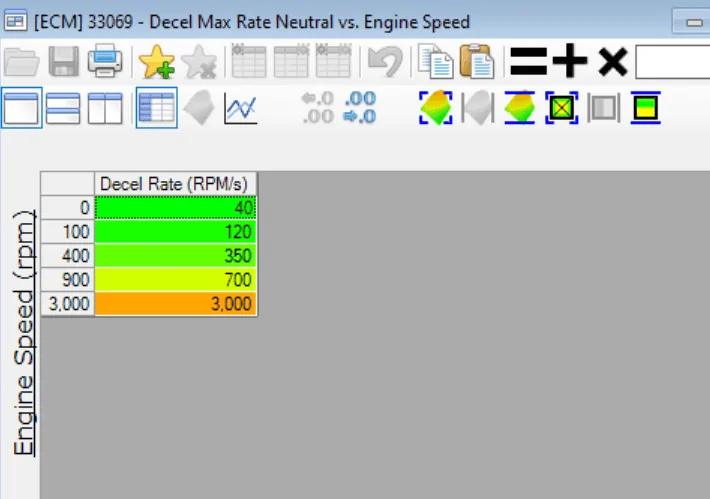This screenshot has height=499, width=710.
Task: Show the line graph view
Action: click(241, 108)
